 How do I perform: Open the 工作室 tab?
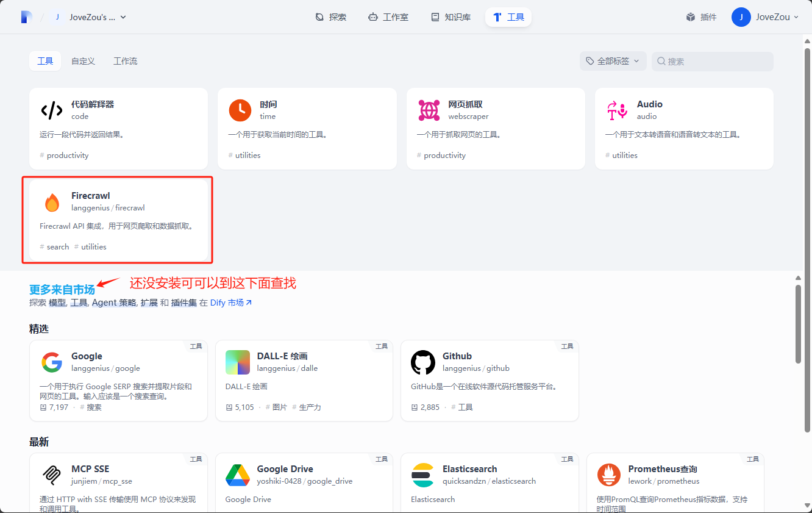coord(388,17)
